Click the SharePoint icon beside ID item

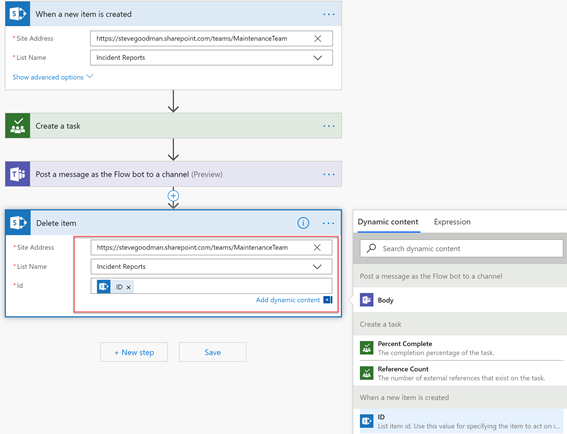point(366,421)
